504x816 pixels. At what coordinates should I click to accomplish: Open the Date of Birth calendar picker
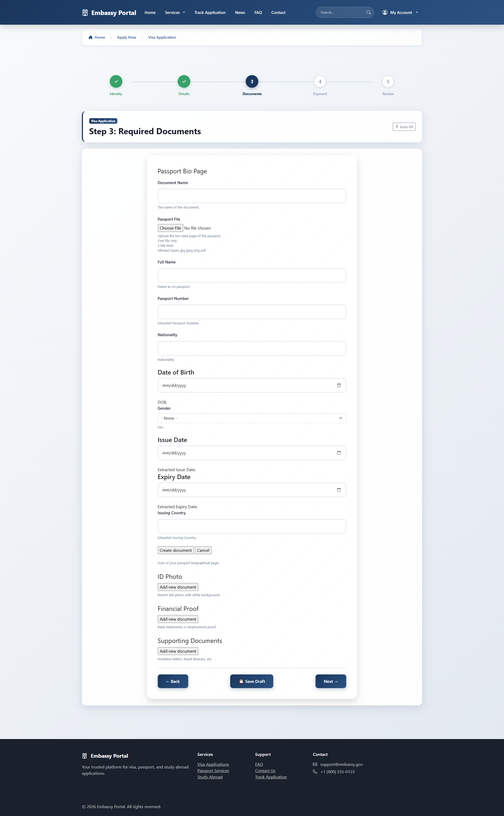(x=339, y=385)
